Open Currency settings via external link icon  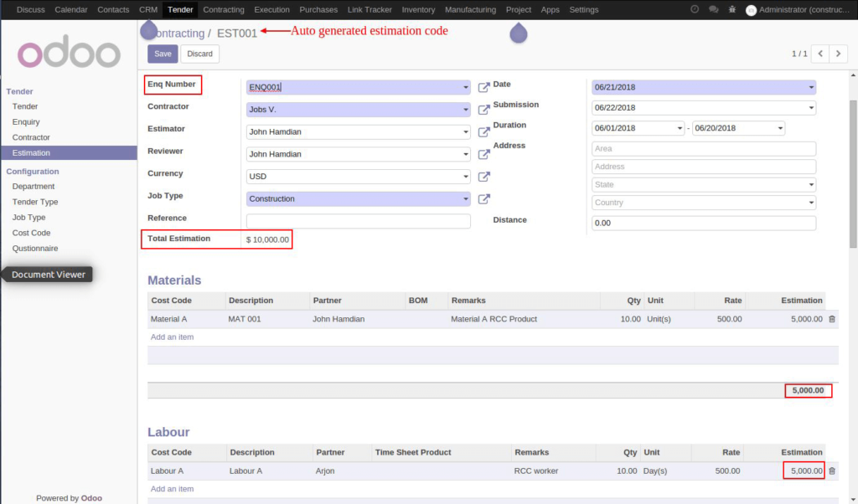[483, 177]
